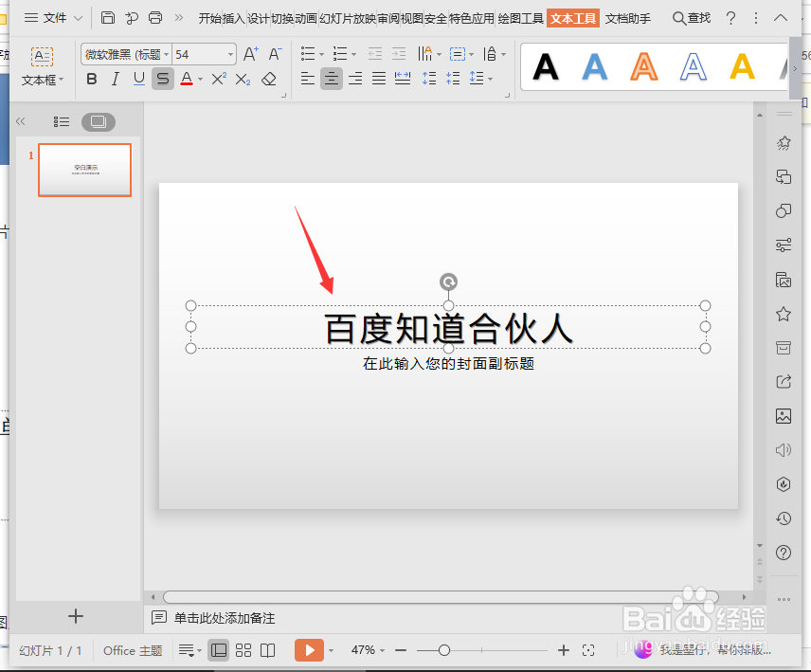Click the undo icon in quick toolbar
Viewport: 811px width, 672px height.
[132, 18]
